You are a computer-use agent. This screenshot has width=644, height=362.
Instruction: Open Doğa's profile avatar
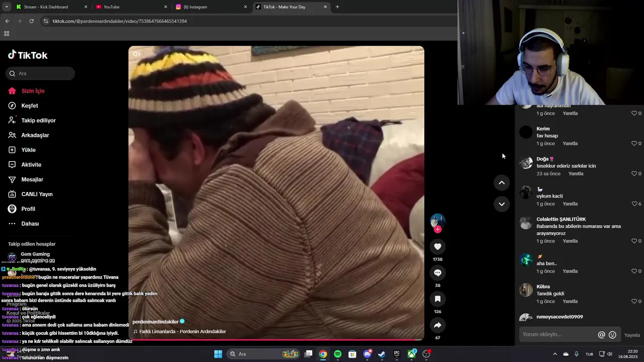[x=526, y=162]
